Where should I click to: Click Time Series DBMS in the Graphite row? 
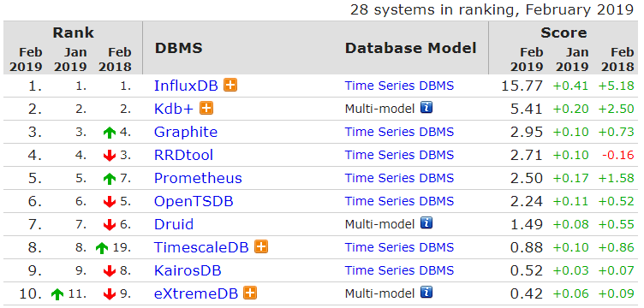(399, 132)
